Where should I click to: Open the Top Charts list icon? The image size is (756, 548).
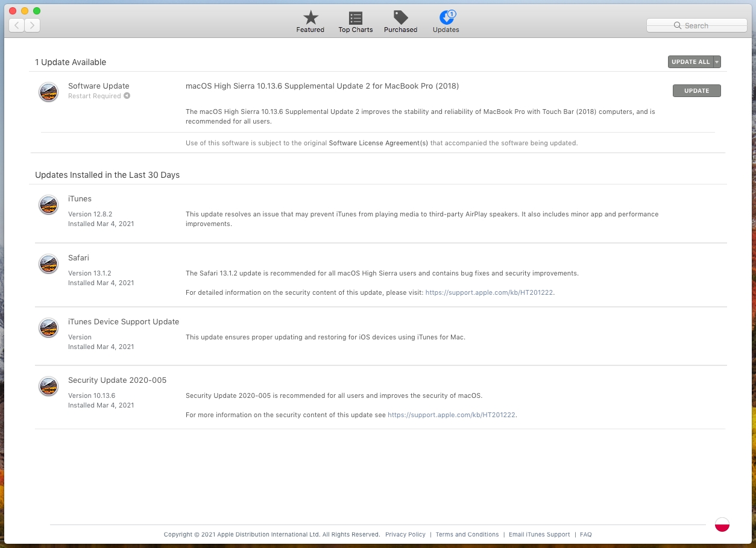356,17
